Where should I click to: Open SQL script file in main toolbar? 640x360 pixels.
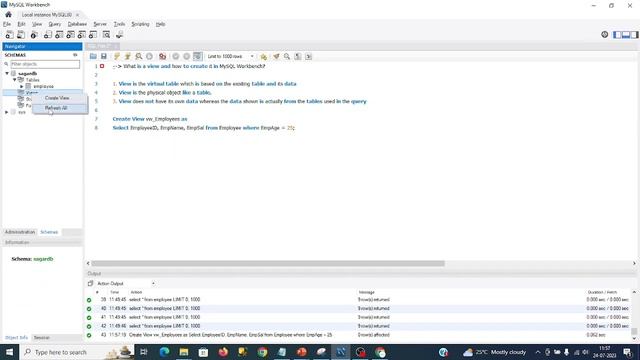coord(21,35)
